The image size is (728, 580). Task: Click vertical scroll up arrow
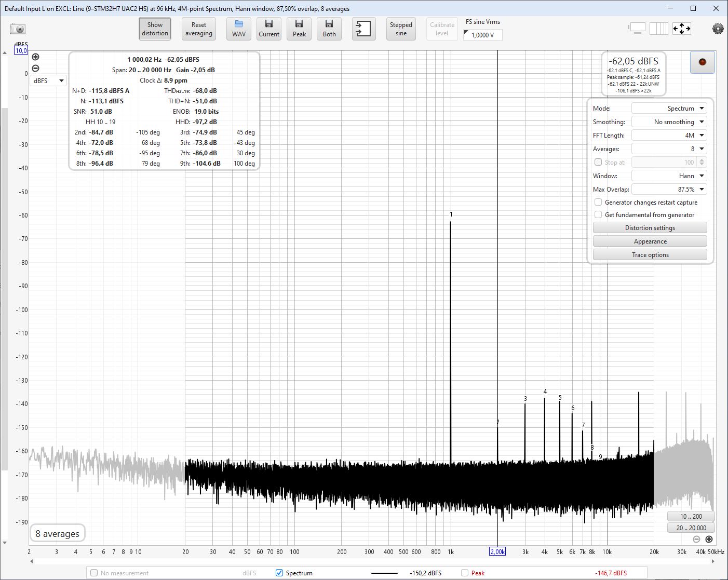tap(5, 53)
